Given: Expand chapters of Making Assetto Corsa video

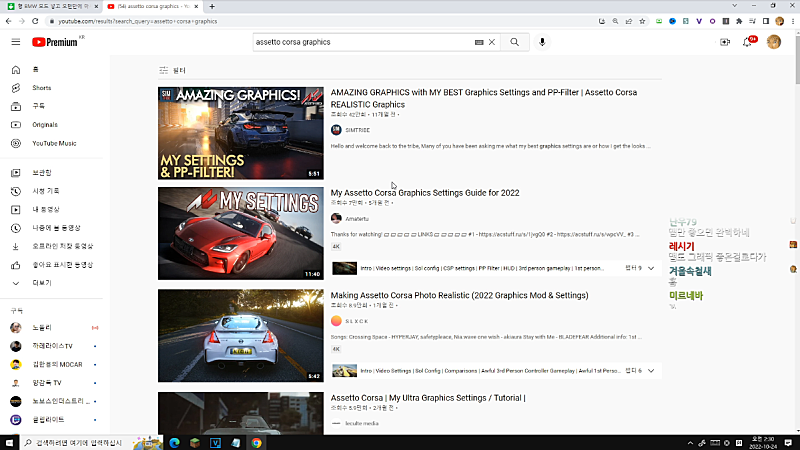Looking at the screenshot, I should [x=652, y=370].
